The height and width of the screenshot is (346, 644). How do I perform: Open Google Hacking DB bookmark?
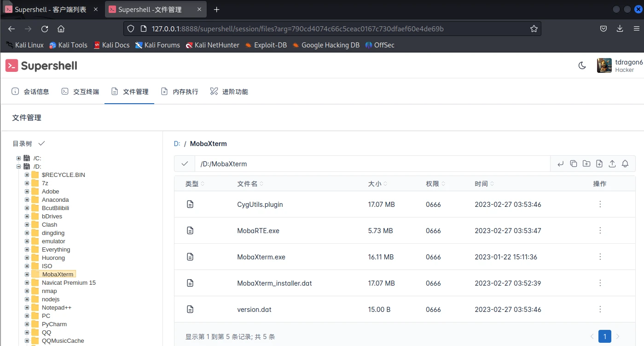coord(326,45)
